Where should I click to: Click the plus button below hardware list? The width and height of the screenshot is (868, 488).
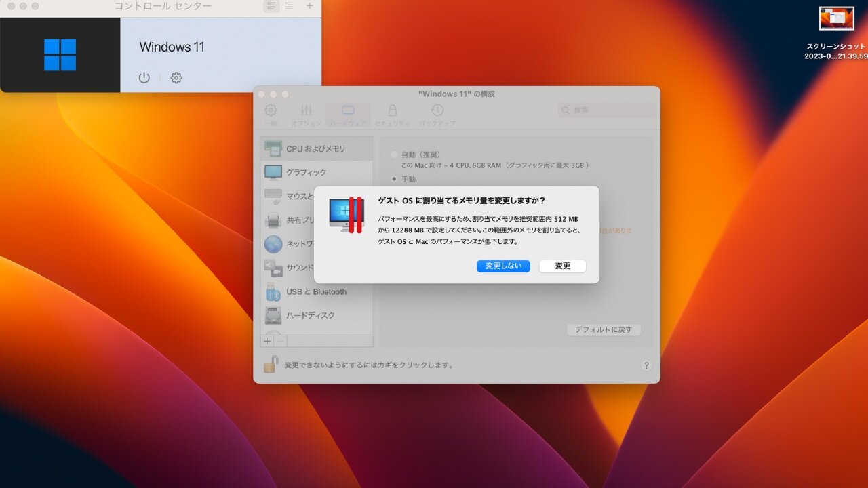click(267, 341)
